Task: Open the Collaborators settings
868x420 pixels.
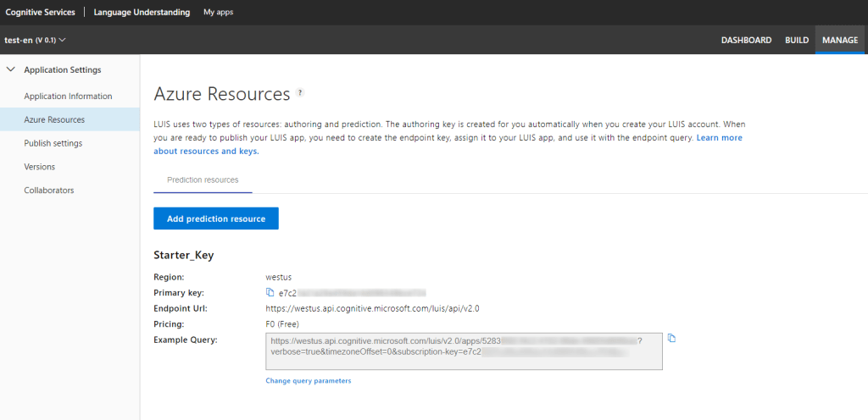Action: pos(49,191)
